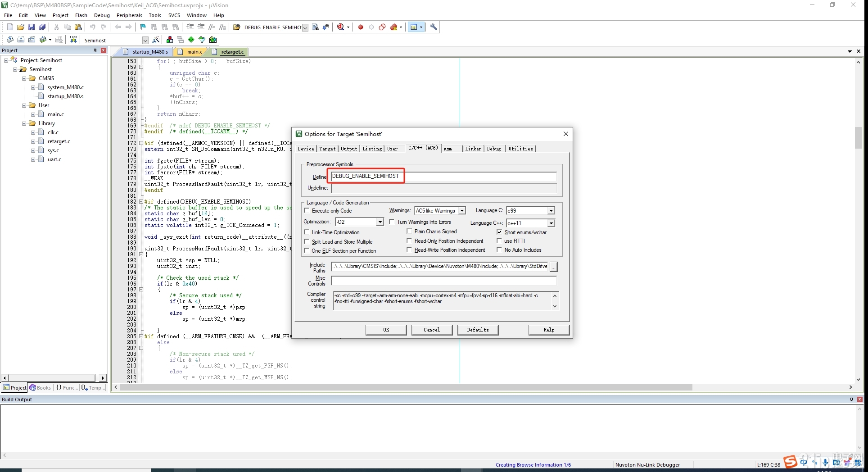Open Options for Target wand icon
This screenshot has height=472, width=868.
pos(156,40)
